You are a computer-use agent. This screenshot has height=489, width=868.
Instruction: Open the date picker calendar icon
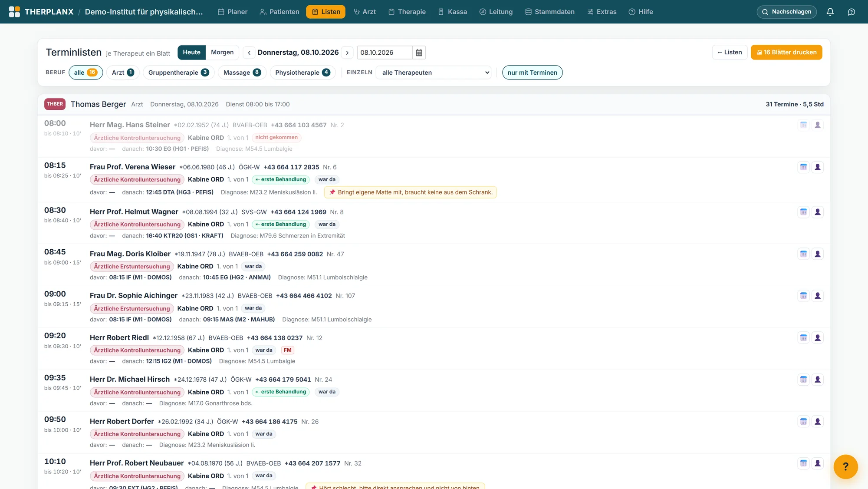click(419, 53)
